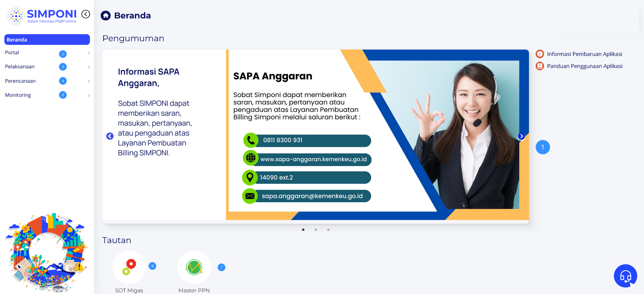Image resolution: width=644 pixels, height=294 pixels.
Task: Open the headset support chat button
Action: pos(626,276)
